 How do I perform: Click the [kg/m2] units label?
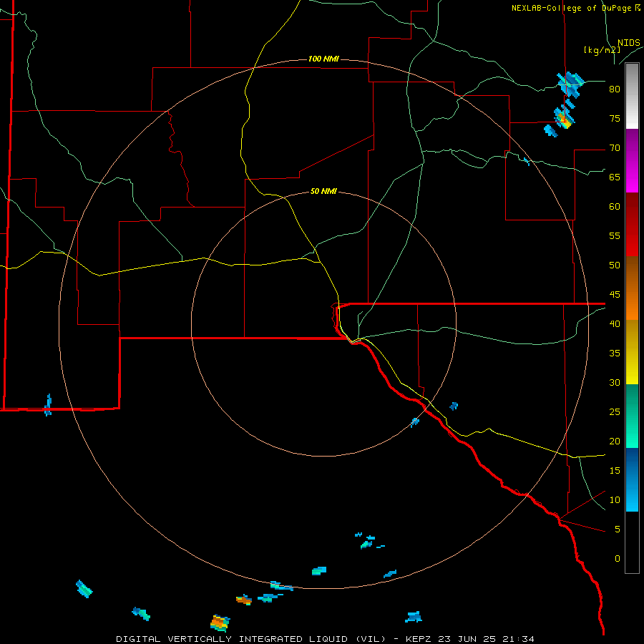pyautogui.click(x=602, y=50)
